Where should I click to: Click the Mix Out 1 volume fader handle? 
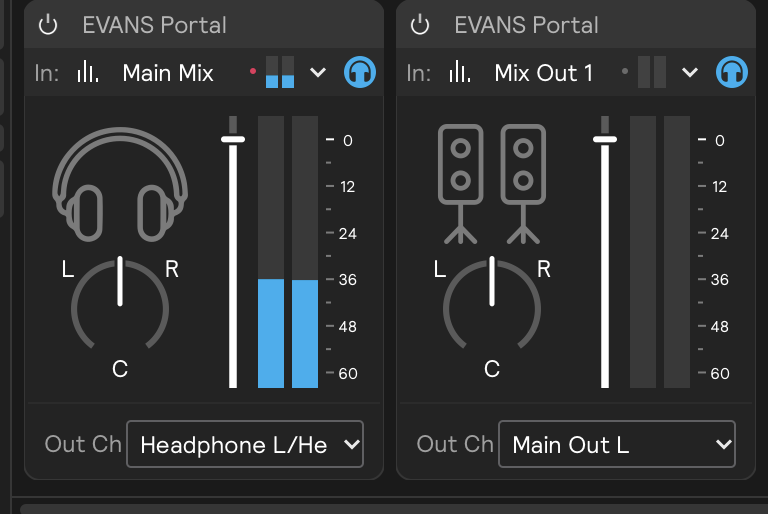tap(604, 140)
